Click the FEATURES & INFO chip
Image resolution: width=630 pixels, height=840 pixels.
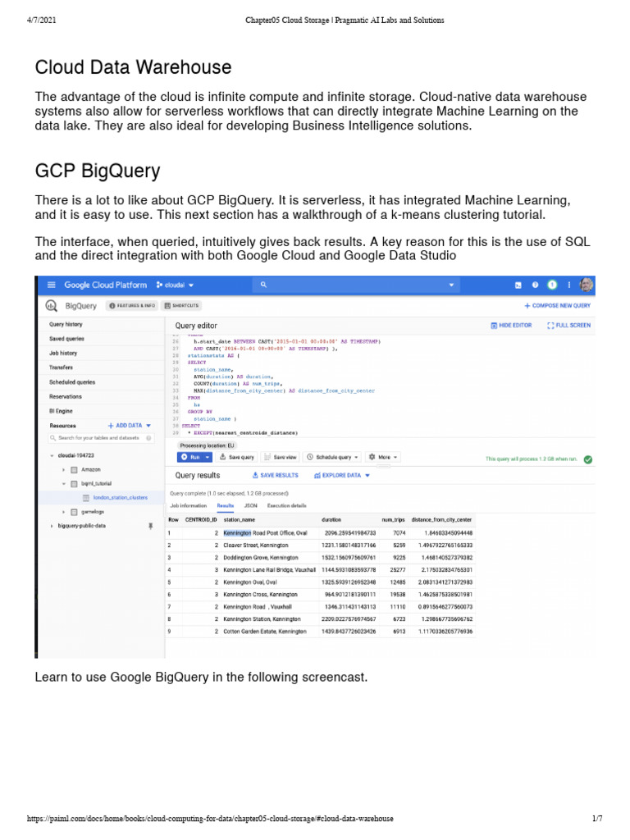click(132, 306)
